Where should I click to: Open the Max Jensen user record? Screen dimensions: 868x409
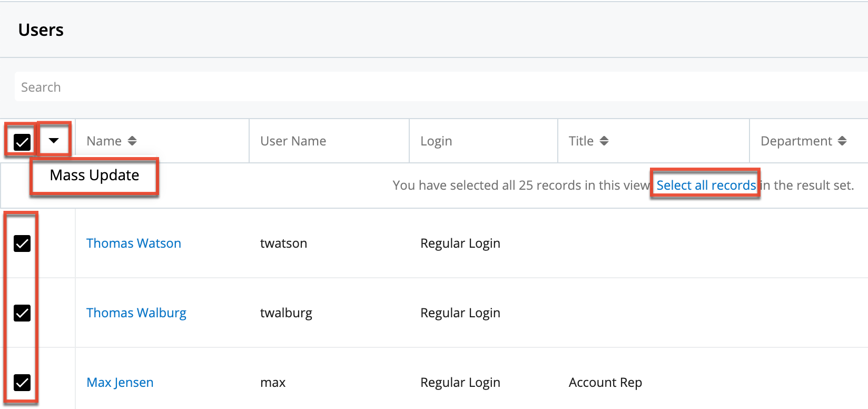point(120,383)
